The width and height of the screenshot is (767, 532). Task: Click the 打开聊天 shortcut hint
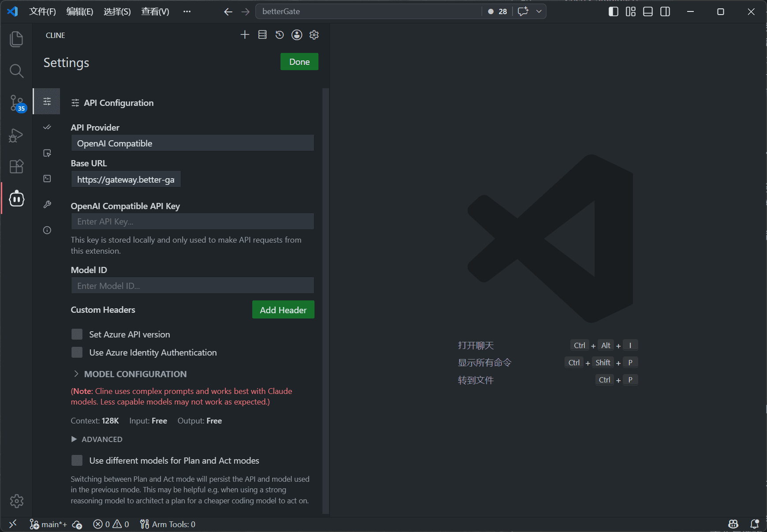476,345
